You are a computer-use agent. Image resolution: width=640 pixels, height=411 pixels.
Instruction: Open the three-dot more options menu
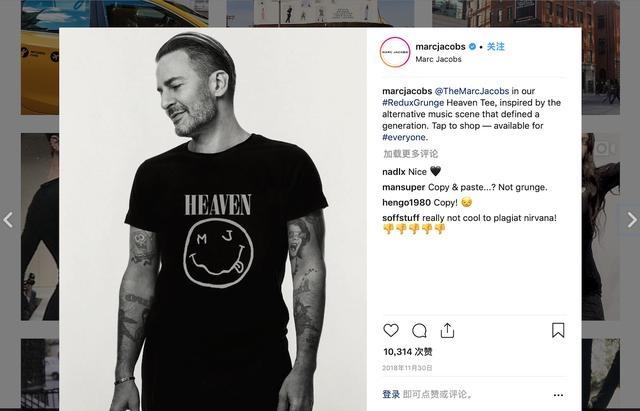coord(558,395)
